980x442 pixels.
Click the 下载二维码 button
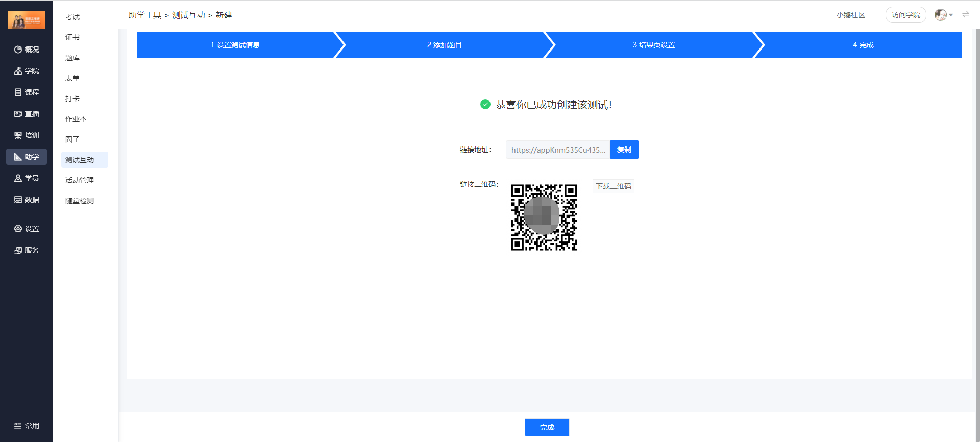point(614,186)
